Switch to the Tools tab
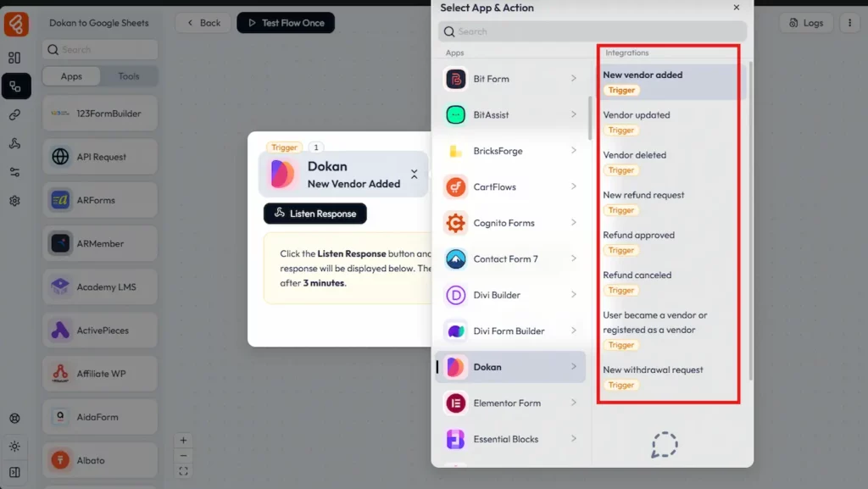The width and height of the screenshot is (868, 489). [129, 76]
